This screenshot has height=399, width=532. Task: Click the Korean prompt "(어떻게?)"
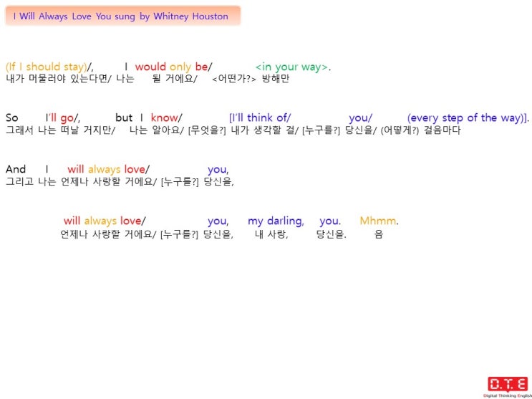click(400, 130)
